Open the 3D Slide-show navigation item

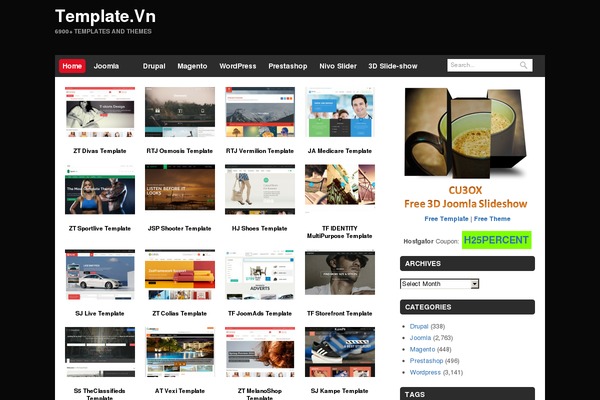point(393,66)
